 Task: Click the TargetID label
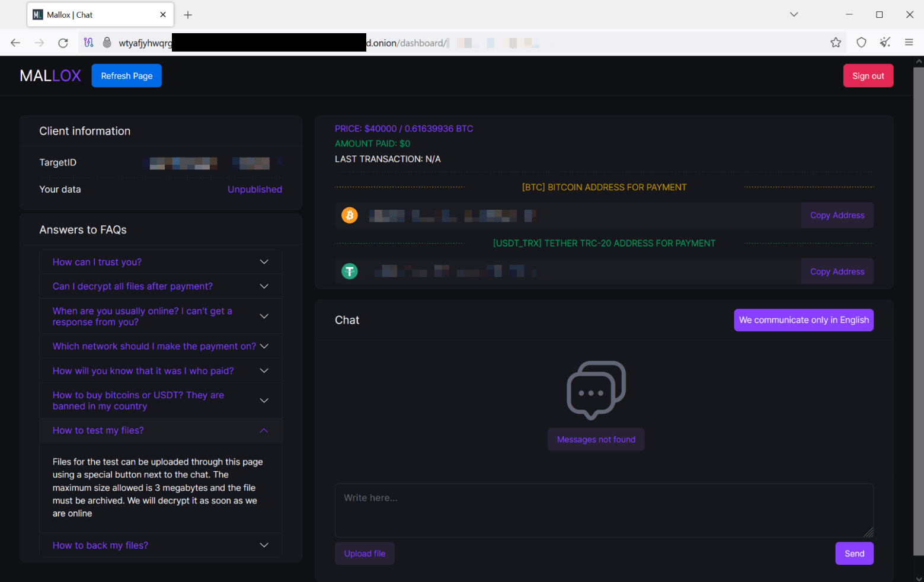click(x=57, y=162)
